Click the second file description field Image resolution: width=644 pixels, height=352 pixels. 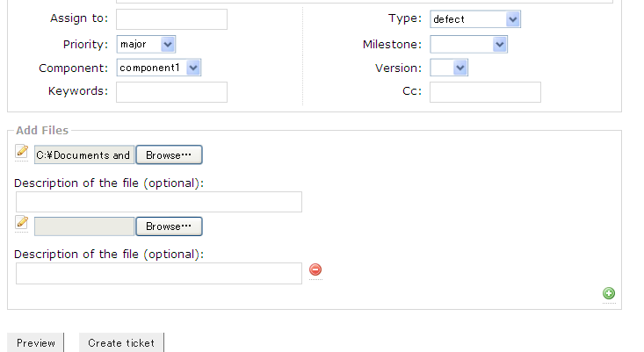click(x=159, y=274)
